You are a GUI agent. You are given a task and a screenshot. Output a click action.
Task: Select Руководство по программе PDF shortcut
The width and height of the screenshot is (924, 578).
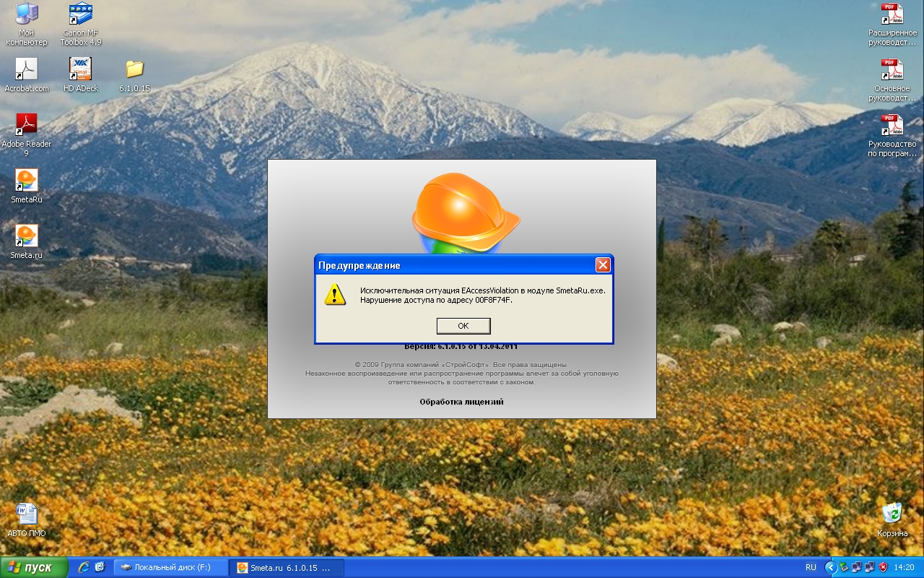[892, 135]
